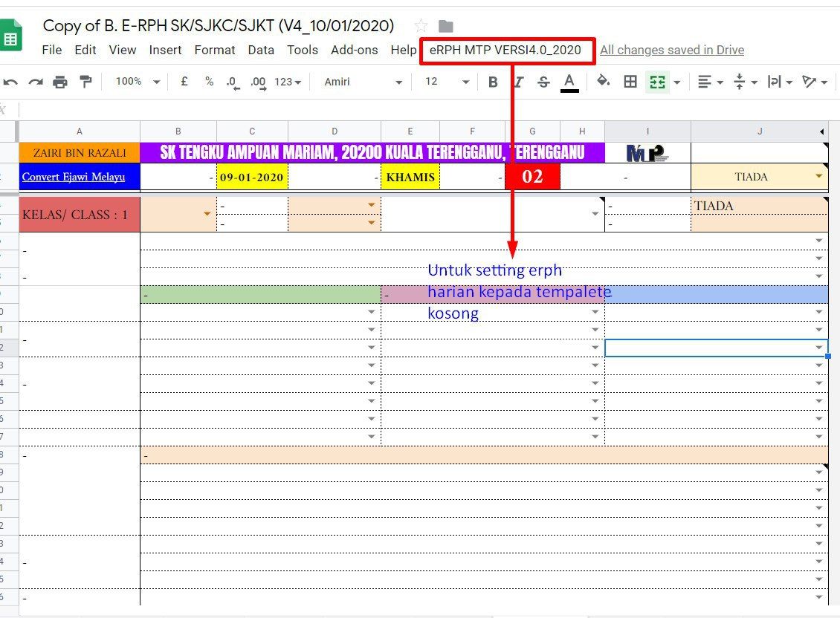Open the Fill colour bucket
Viewport: 840px width, 618px height.
tap(603, 82)
